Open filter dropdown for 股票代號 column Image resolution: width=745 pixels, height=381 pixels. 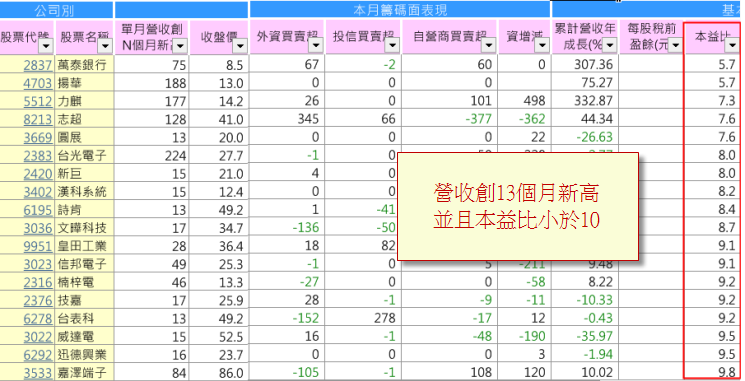tap(46, 46)
